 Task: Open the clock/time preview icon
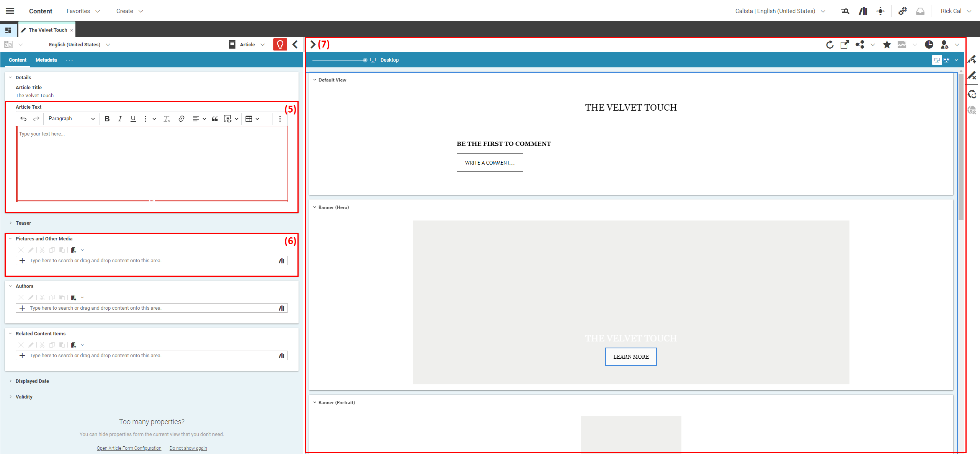tap(929, 44)
